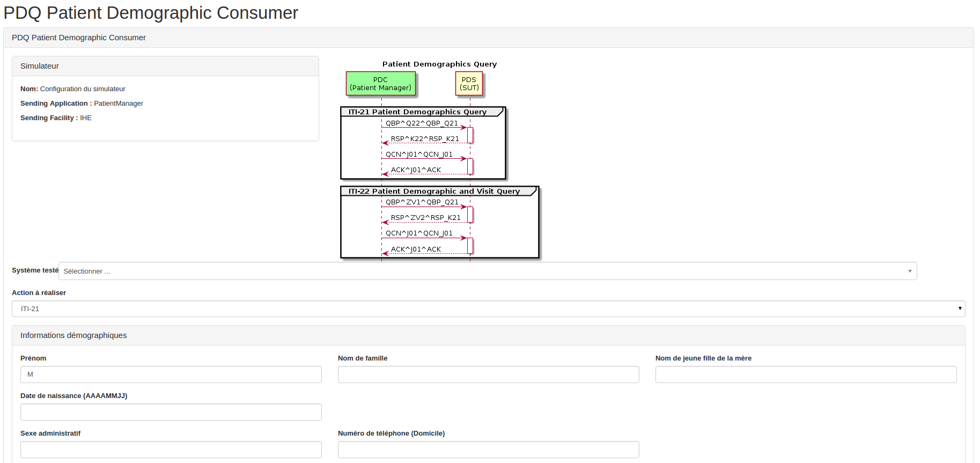Viewport: 980px width, 463px height.
Task: Click the yellow PDS (SUT) actor box
Action: [x=469, y=84]
